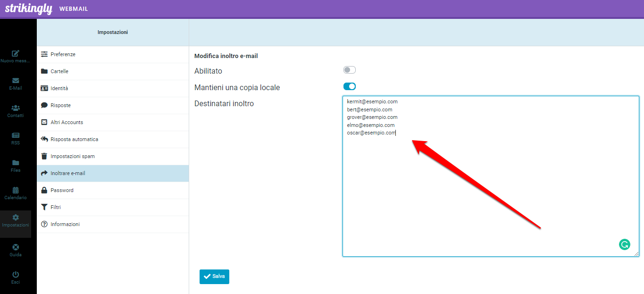644x294 pixels.
Task: Open the RSS feed icon
Action: point(16,135)
